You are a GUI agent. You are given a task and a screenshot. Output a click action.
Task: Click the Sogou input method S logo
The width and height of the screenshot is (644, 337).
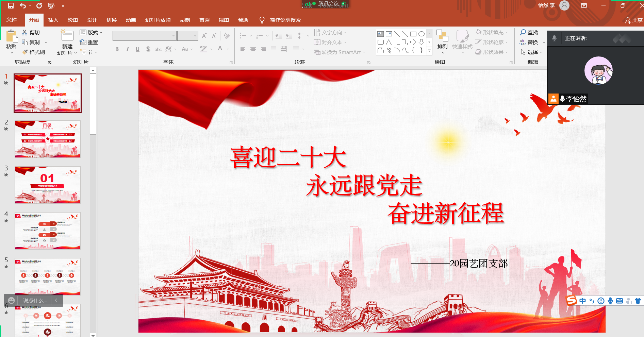pos(572,300)
